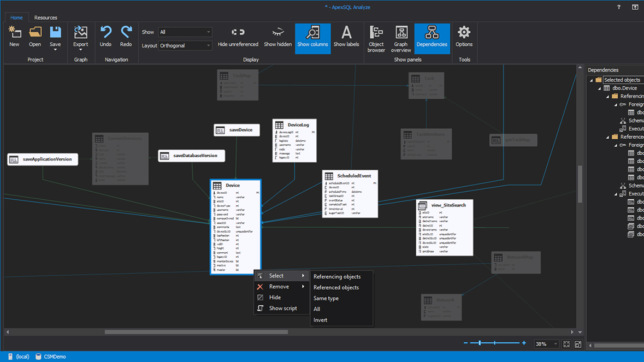Toggle the Graph overview panel

401,39
